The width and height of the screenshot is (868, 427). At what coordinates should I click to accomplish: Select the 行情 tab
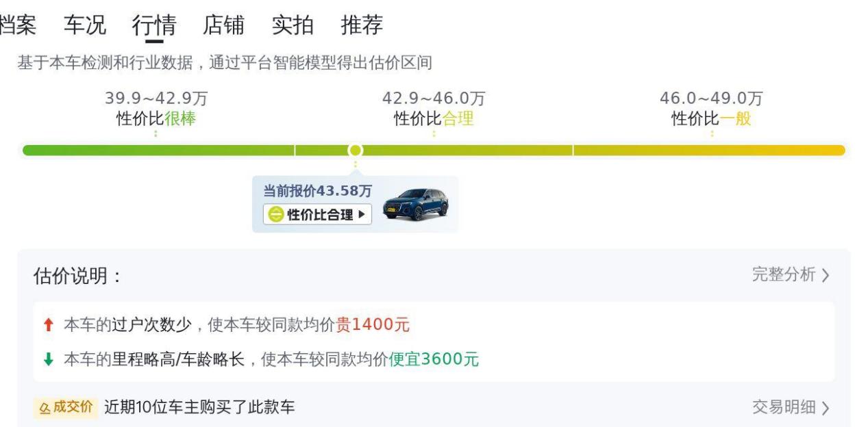point(154,25)
